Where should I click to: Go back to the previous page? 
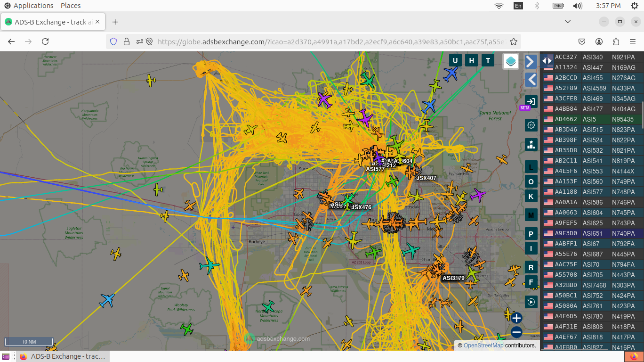pyautogui.click(x=12, y=41)
